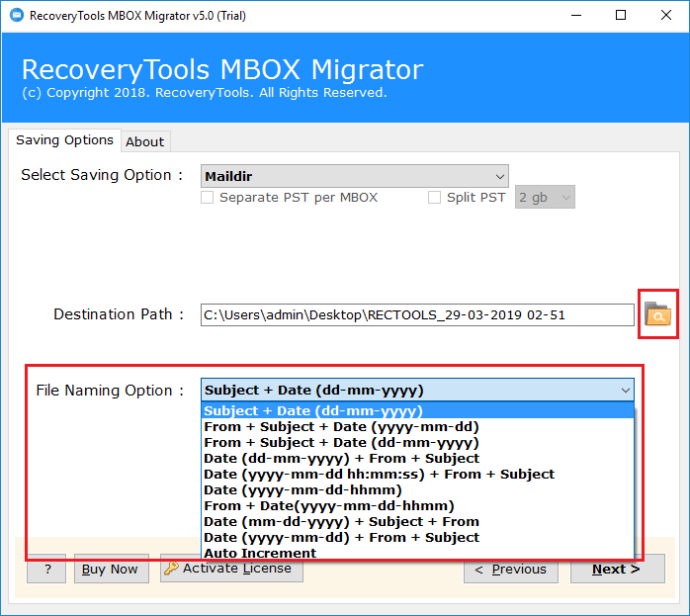Browse for destination folder with folder icon
The height and width of the screenshot is (616, 690).
[x=658, y=313]
